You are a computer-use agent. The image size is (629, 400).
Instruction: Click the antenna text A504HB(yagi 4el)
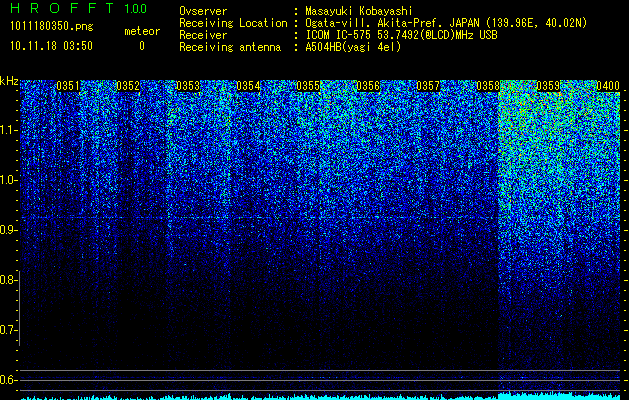tap(353, 47)
